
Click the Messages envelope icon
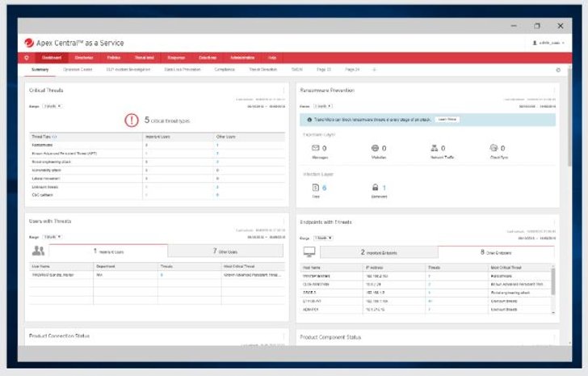coord(316,149)
